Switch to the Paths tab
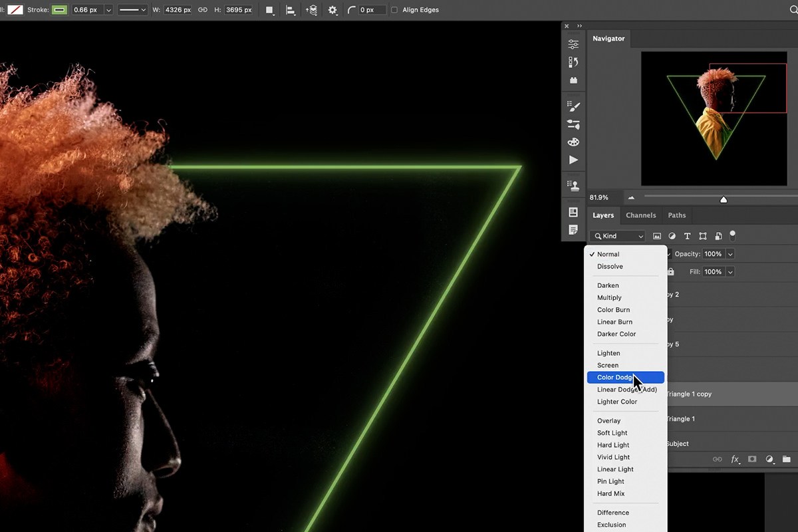This screenshot has width=798, height=532. coord(677,215)
